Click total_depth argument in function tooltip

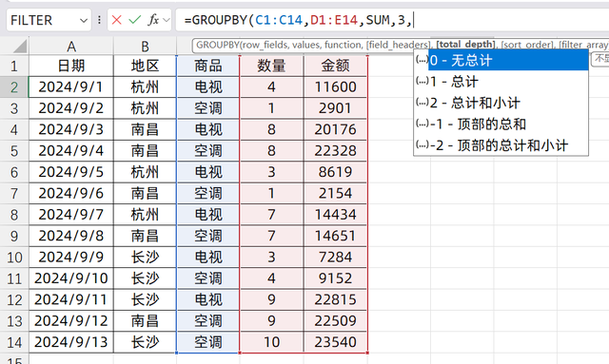465,45
